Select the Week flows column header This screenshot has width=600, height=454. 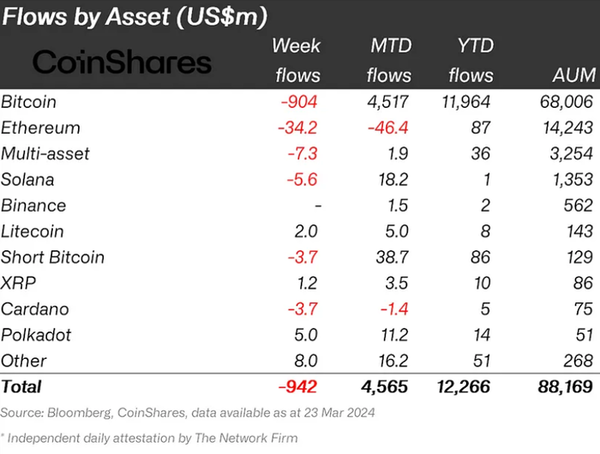click(x=297, y=60)
